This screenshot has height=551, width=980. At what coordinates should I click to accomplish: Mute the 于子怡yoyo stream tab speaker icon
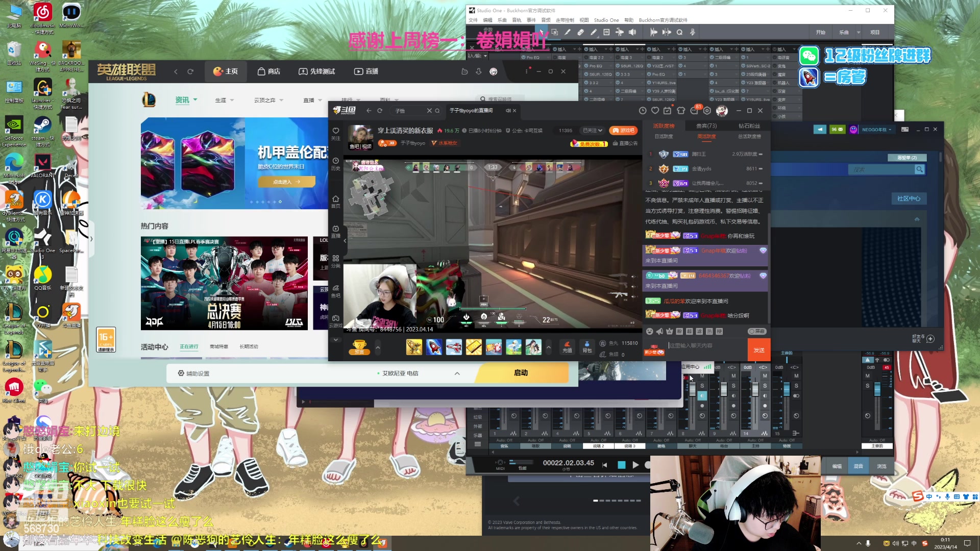508,111
